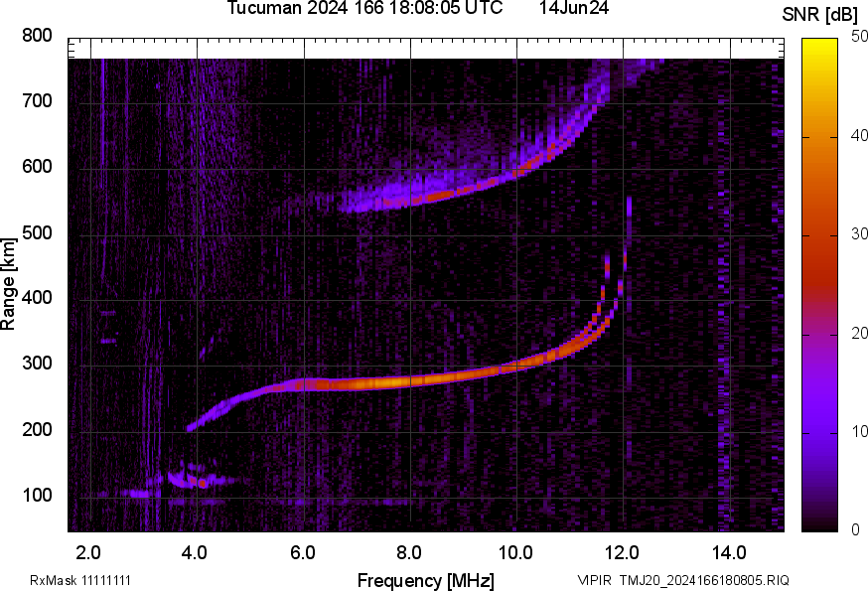Click the 'Range [km]' y-axis label

pyautogui.click(x=8, y=284)
